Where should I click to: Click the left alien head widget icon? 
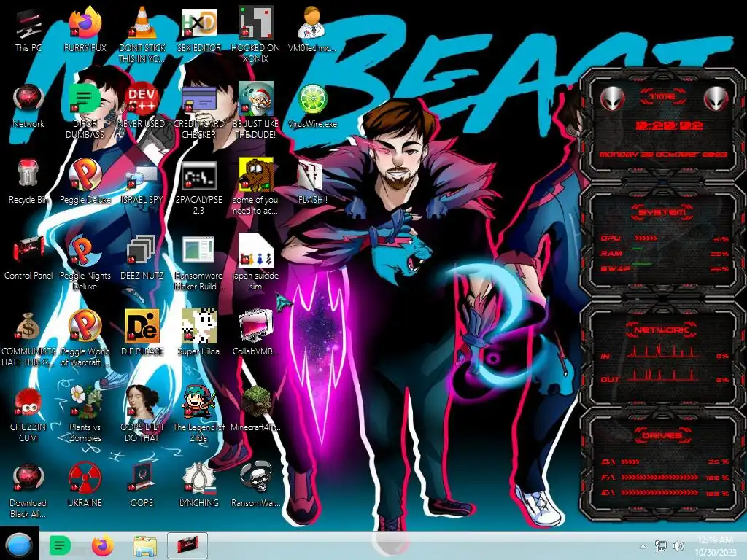[612, 99]
